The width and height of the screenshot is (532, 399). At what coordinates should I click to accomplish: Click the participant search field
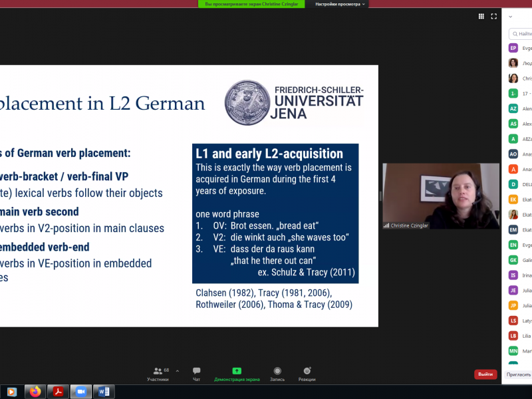[x=522, y=33]
